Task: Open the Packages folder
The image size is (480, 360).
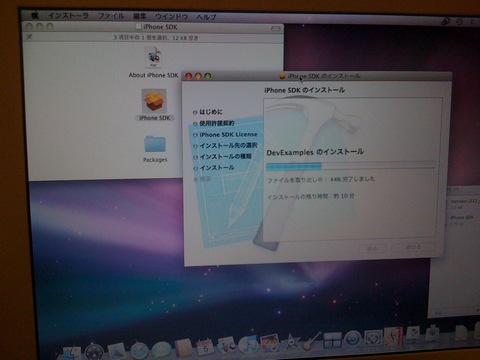Action: (155, 144)
